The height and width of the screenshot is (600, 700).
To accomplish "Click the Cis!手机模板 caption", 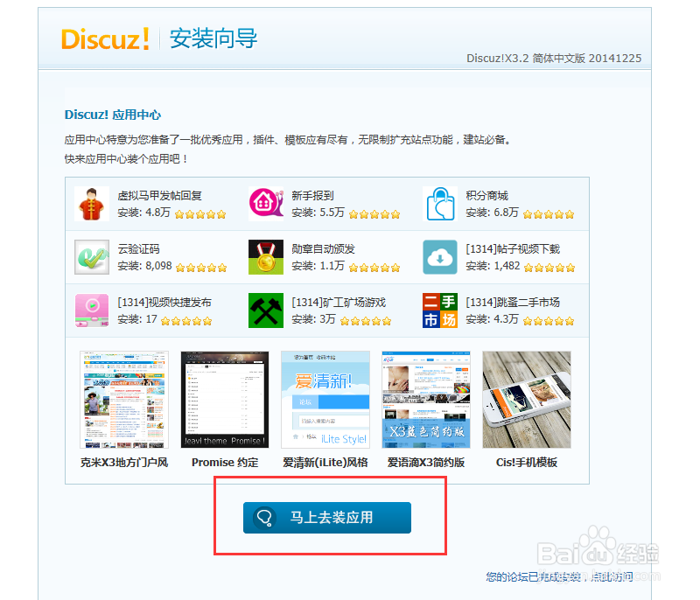I will point(527,463).
